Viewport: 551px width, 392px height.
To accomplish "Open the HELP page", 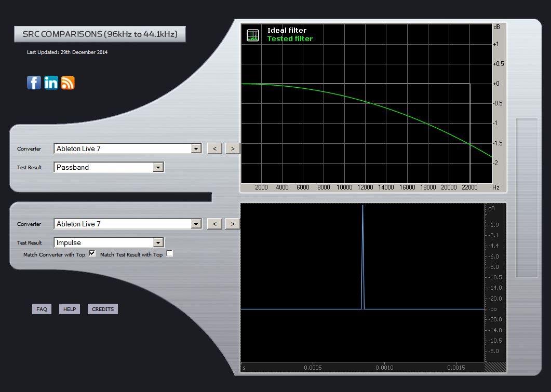I will [x=70, y=309].
